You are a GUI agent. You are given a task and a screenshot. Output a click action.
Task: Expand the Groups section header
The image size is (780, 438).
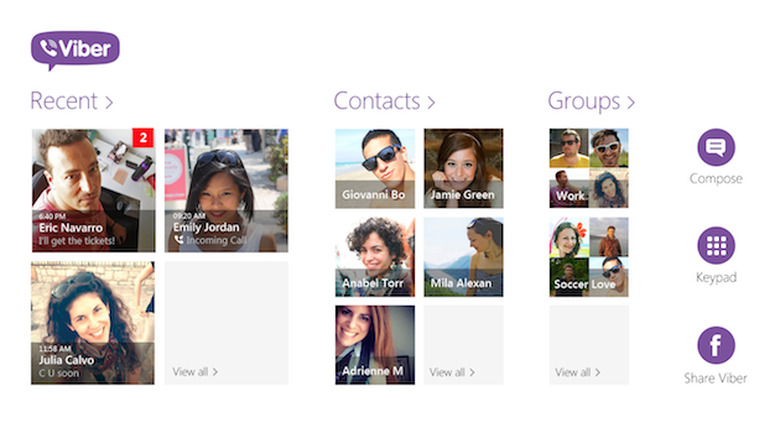point(591,101)
